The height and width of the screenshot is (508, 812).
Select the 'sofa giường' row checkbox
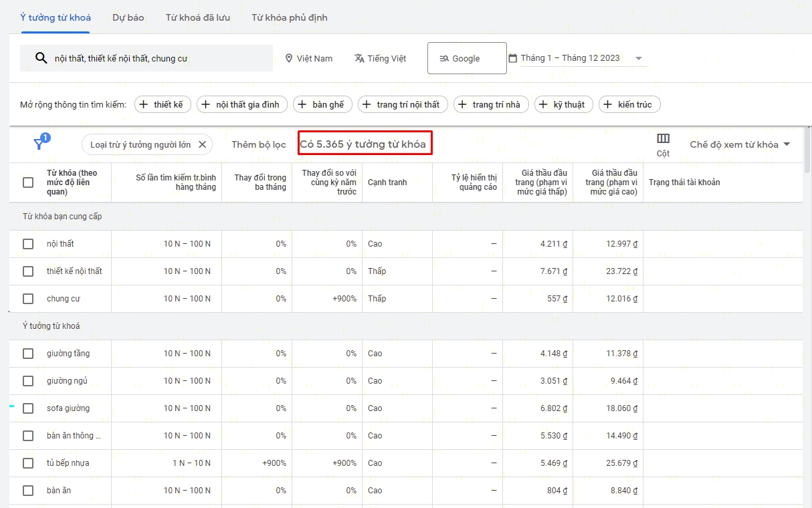click(x=28, y=408)
